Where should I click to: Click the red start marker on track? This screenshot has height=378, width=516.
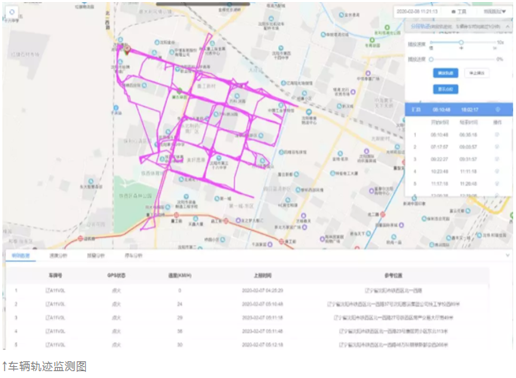point(127,49)
